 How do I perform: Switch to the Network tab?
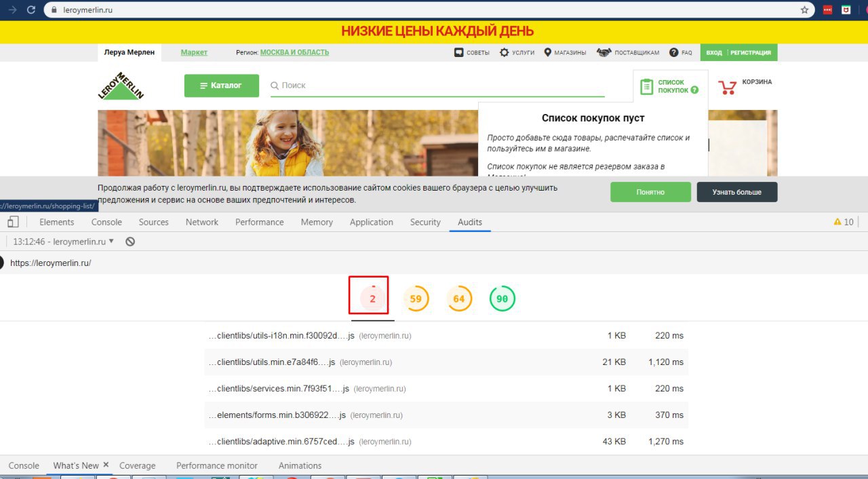pyautogui.click(x=202, y=222)
